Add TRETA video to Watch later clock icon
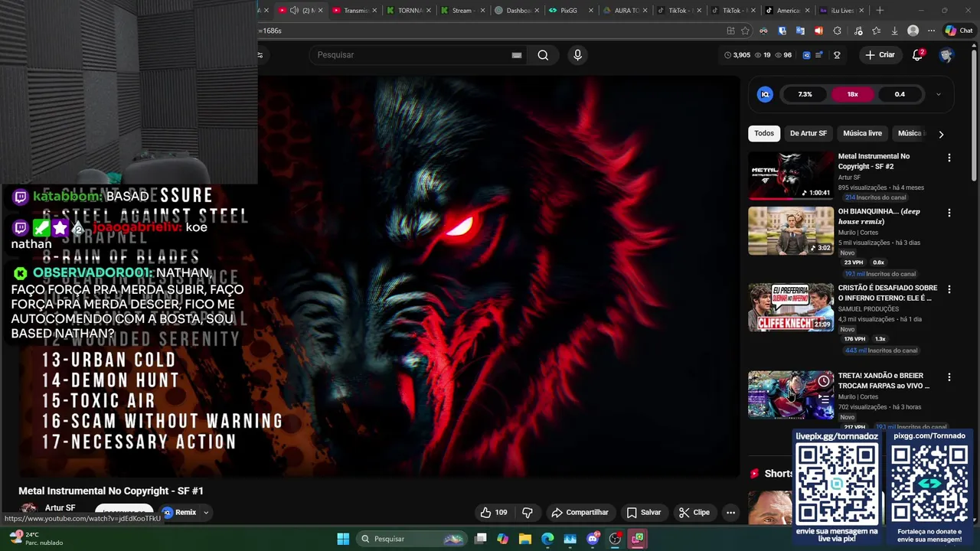Screen dimensions: 980x551 click(x=824, y=380)
